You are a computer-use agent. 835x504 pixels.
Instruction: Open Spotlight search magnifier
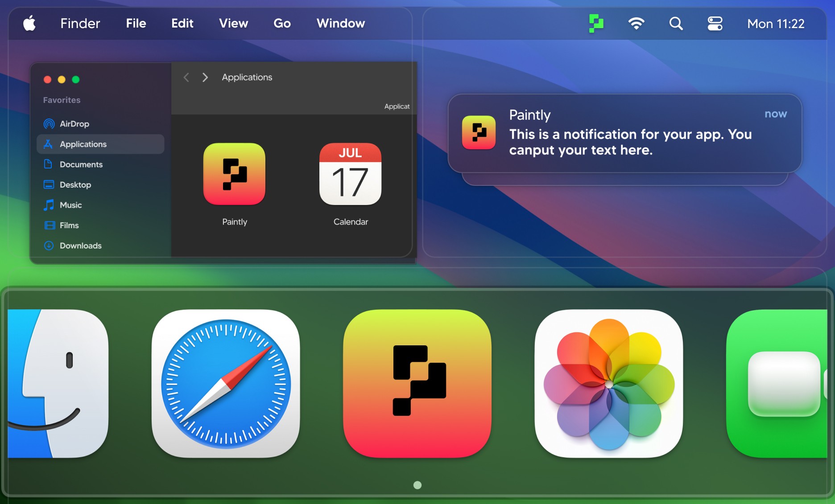coord(676,23)
